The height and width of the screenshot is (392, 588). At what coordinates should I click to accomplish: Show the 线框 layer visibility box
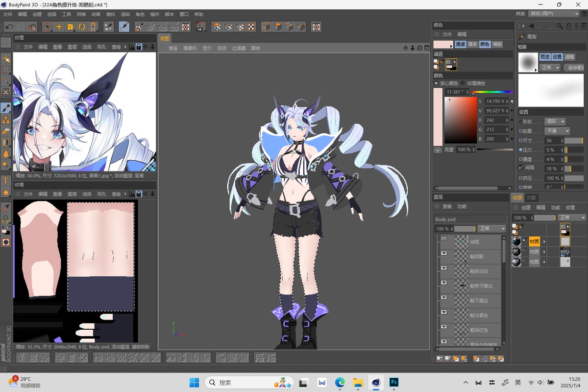click(x=444, y=239)
